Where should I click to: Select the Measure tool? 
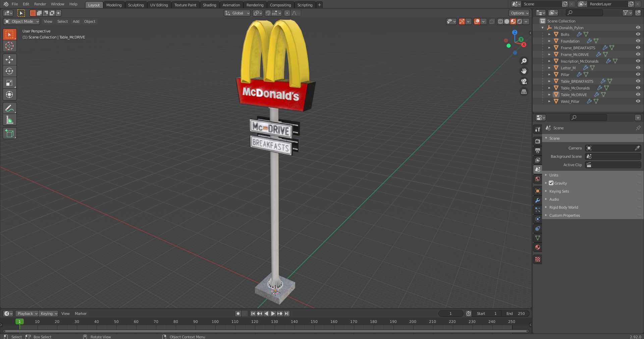(x=9, y=120)
